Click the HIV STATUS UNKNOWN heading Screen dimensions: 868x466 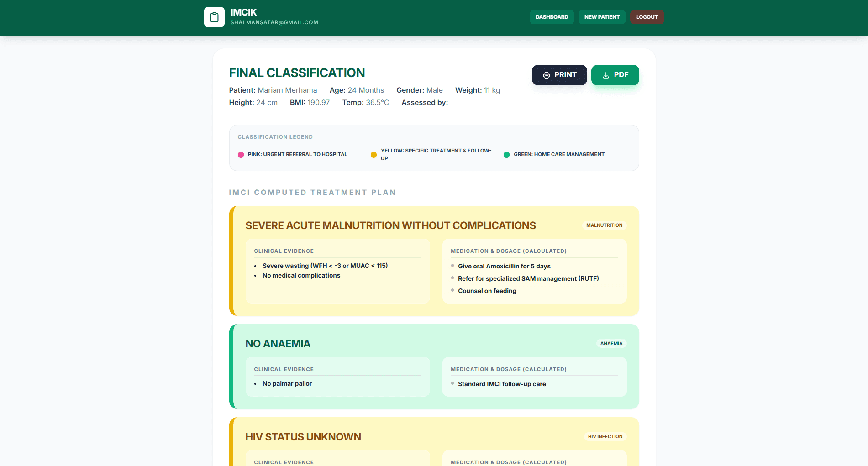pos(303,437)
